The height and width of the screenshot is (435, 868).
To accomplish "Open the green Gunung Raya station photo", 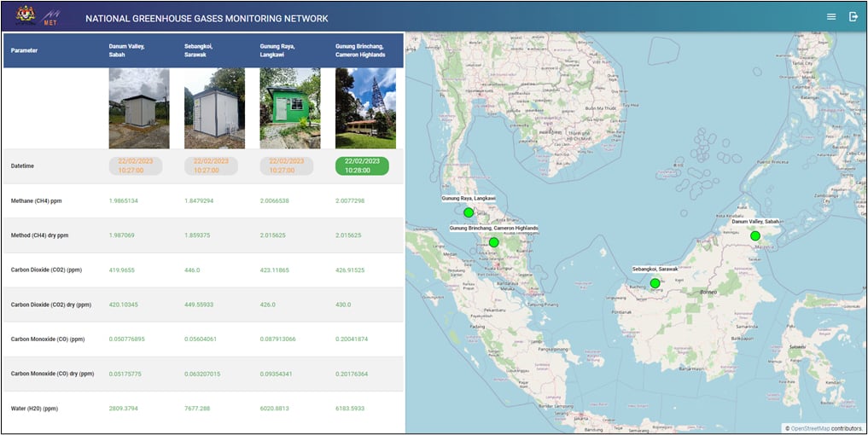I will click(x=290, y=108).
